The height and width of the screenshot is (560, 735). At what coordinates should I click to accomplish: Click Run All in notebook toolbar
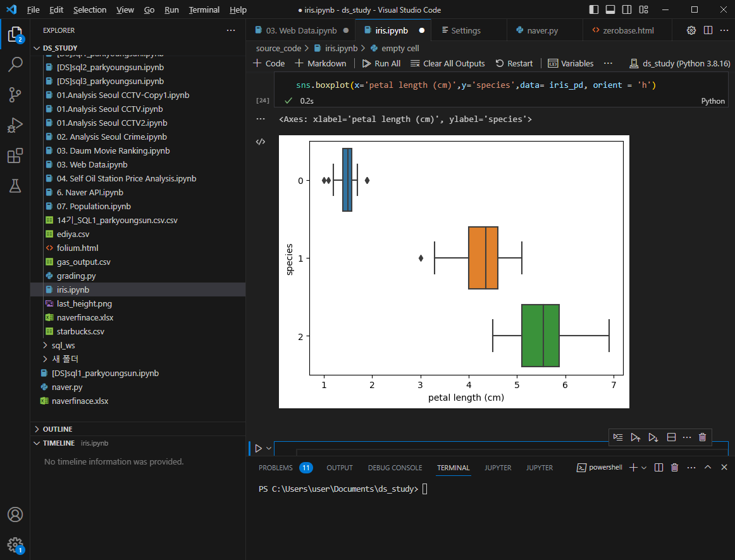(381, 63)
